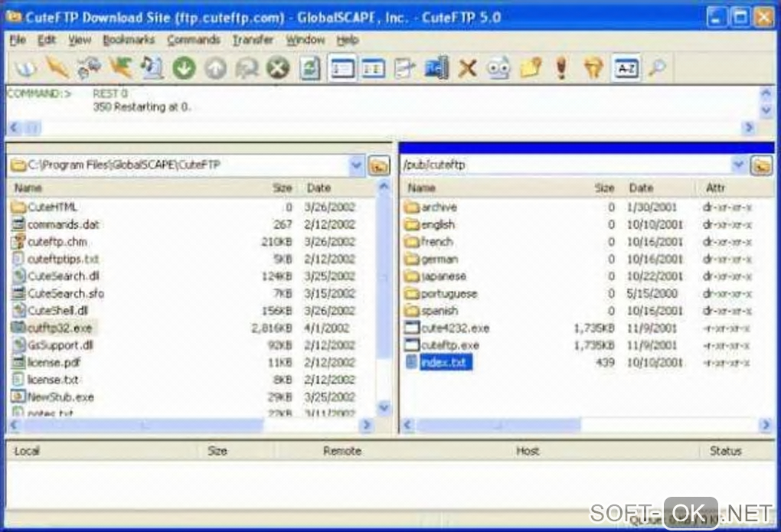Select cutftp32.exe in local list
The width and height of the screenshot is (781, 532).
pos(53,328)
